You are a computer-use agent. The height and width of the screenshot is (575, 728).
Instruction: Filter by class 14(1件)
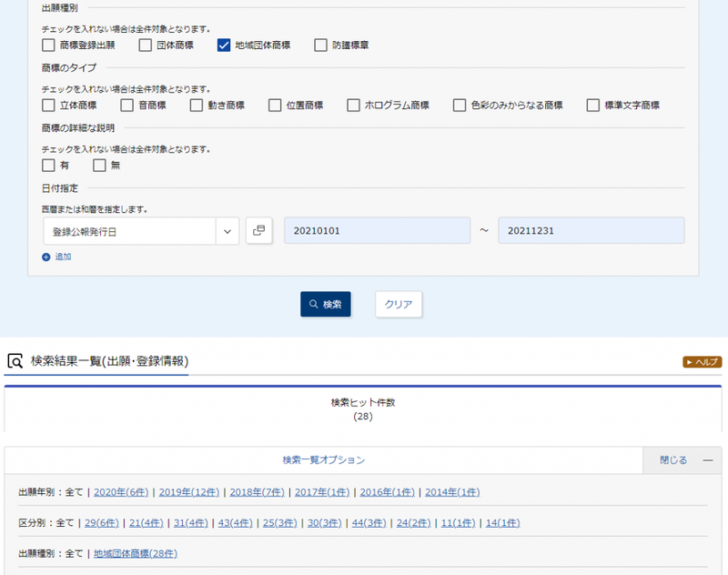coord(503,522)
